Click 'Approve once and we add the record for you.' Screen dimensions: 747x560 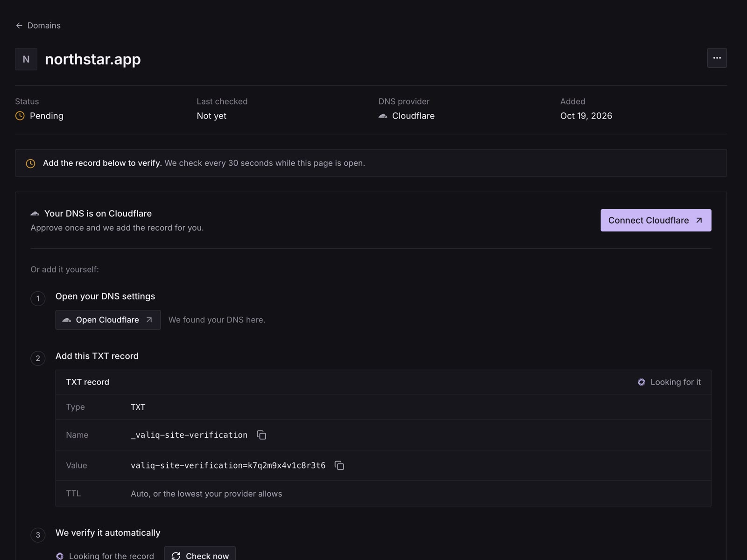pyautogui.click(x=117, y=228)
